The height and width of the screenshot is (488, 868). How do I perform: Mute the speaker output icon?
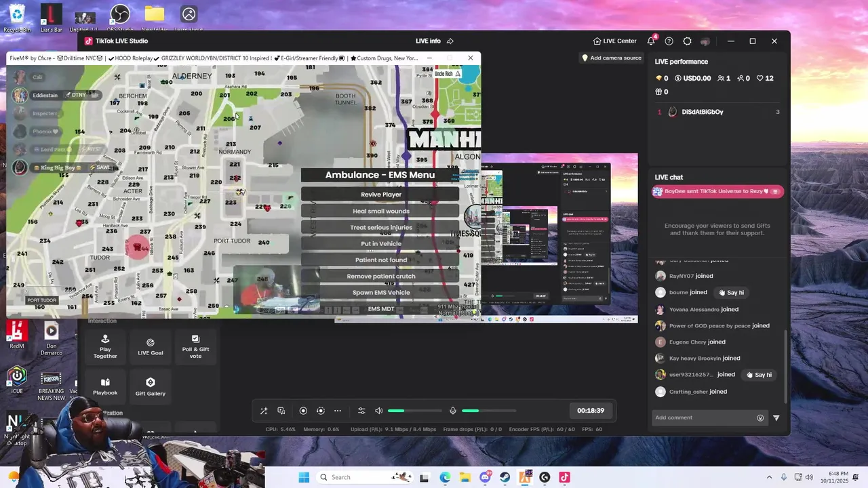[x=378, y=411]
